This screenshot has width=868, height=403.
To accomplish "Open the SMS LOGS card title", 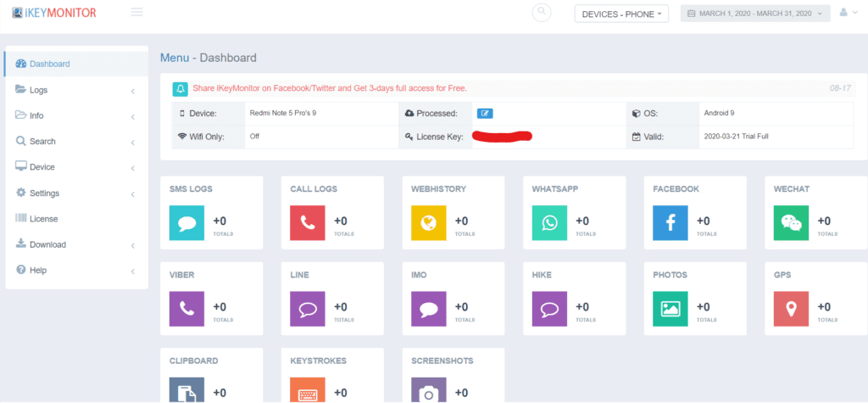I will (191, 189).
